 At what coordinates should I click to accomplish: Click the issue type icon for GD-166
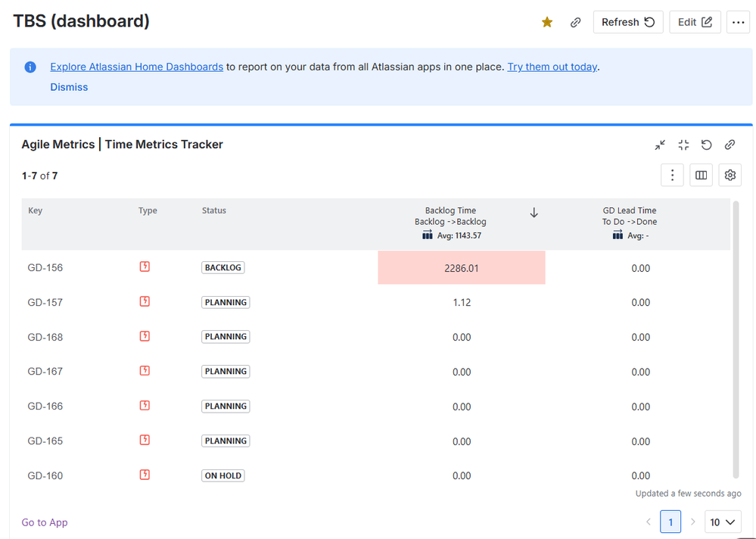point(145,406)
